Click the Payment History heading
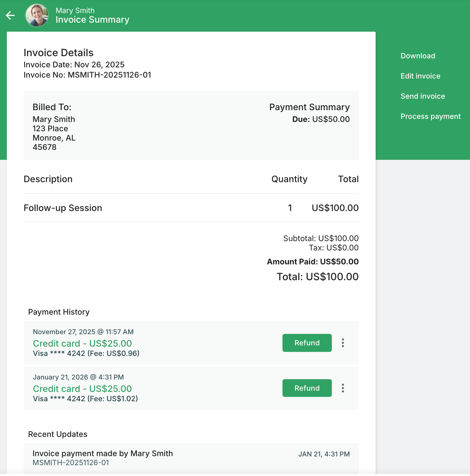470x476 pixels. click(59, 312)
